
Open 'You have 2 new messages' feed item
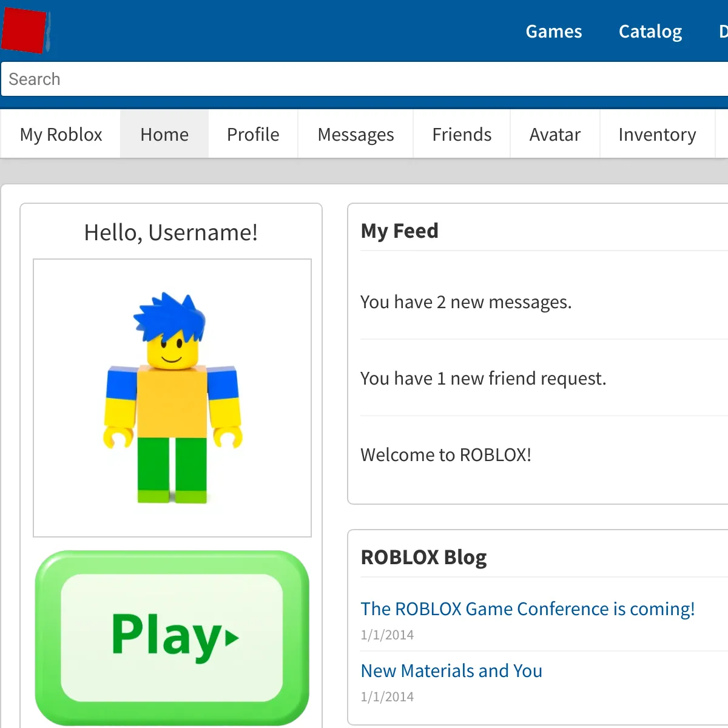tap(466, 302)
